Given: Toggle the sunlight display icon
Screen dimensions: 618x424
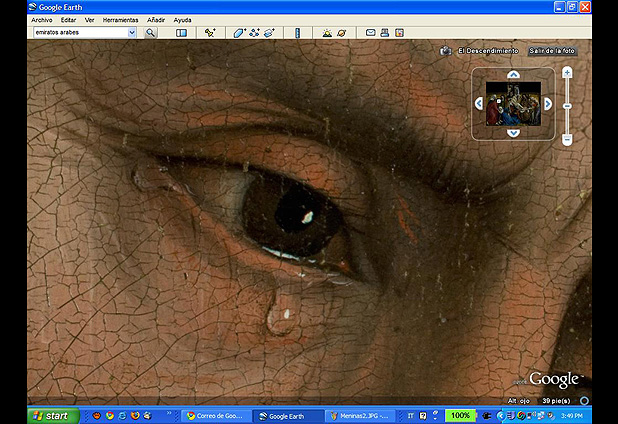Looking at the screenshot, I should coord(326,32).
